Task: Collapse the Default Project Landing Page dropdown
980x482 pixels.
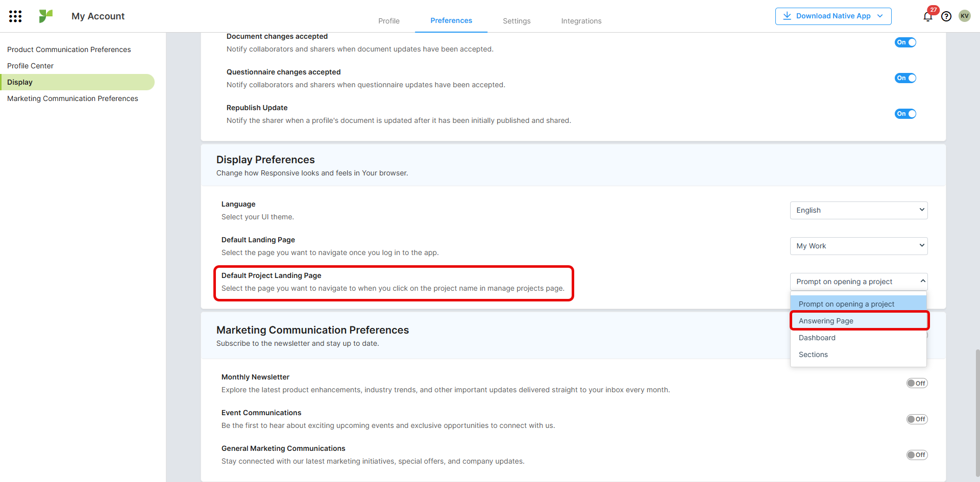Action: point(859,282)
